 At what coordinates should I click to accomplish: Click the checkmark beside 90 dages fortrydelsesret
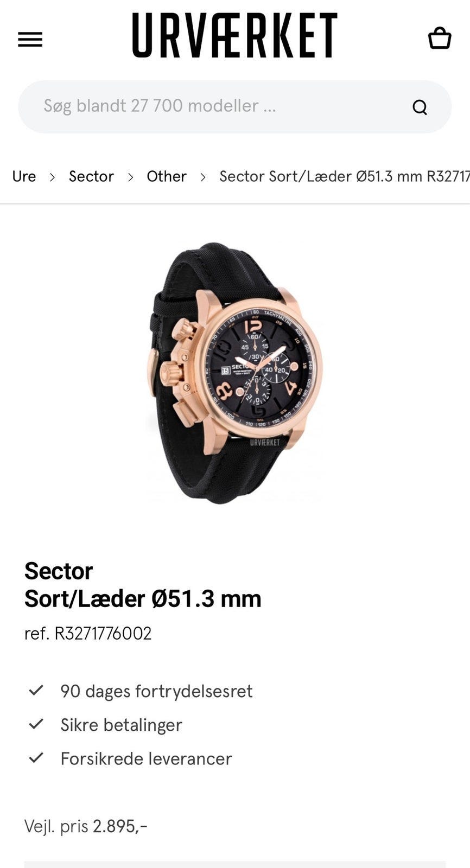pos(36,691)
